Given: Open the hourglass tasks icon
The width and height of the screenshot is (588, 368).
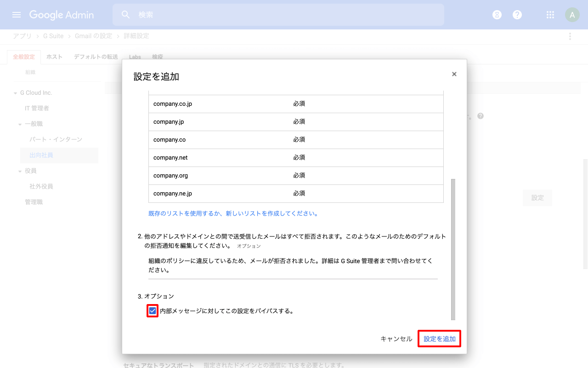Looking at the screenshot, I should [497, 15].
